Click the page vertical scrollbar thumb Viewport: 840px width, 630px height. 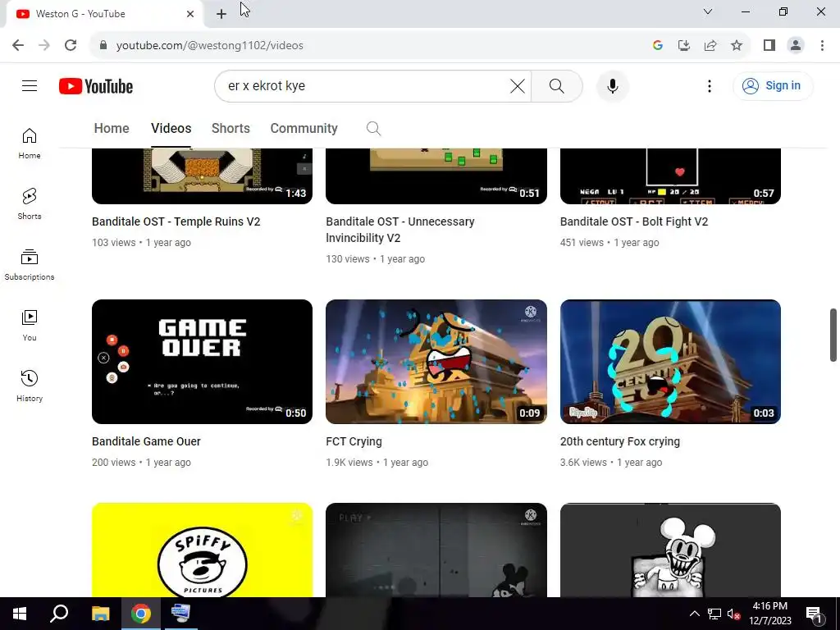click(833, 335)
